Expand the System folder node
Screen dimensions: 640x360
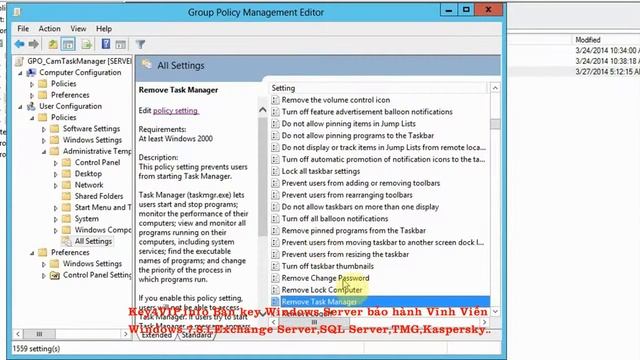coord(56,219)
